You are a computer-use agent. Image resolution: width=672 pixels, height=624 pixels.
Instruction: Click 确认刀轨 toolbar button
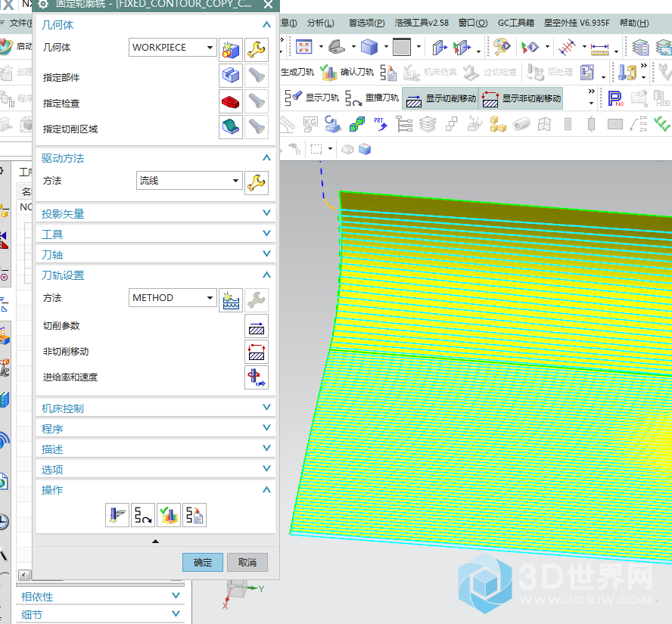347,72
